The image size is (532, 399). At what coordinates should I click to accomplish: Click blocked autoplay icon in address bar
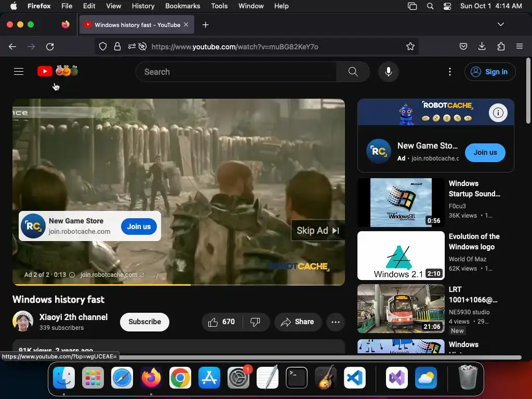tap(142, 46)
